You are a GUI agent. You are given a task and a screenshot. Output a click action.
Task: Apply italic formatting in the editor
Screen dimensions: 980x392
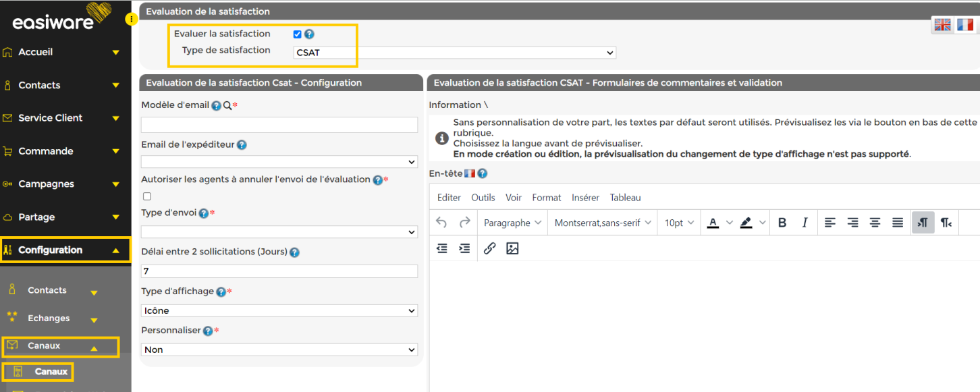[x=805, y=223]
